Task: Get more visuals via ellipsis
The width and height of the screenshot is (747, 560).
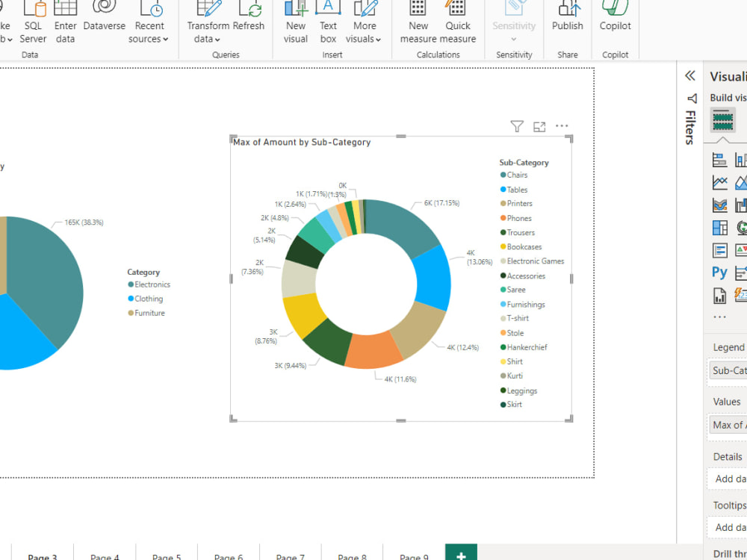Action: pos(719,317)
